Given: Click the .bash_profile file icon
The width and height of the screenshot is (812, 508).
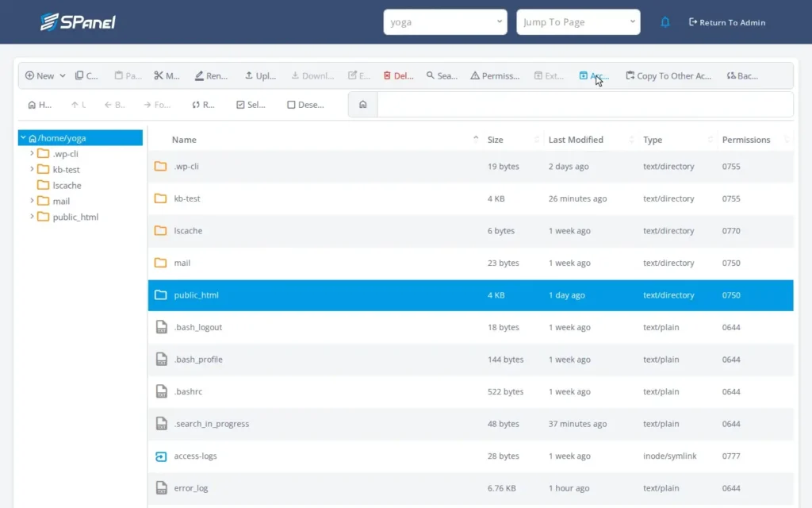Looking at the screenshot, I should 162,359.
